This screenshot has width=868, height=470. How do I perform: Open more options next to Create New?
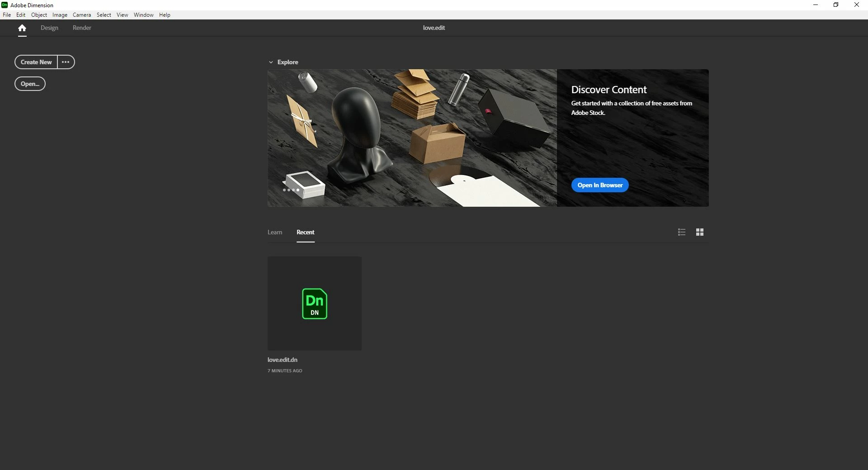[x=66, y=62]
